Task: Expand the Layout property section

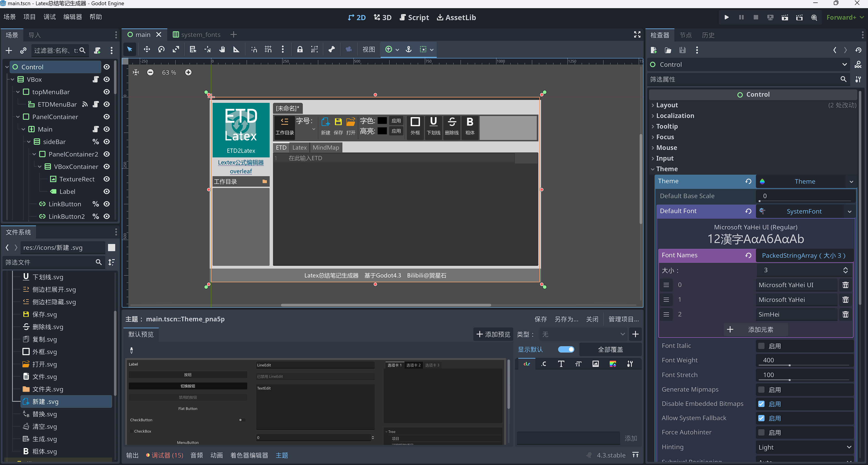Action: coord(667,105)
